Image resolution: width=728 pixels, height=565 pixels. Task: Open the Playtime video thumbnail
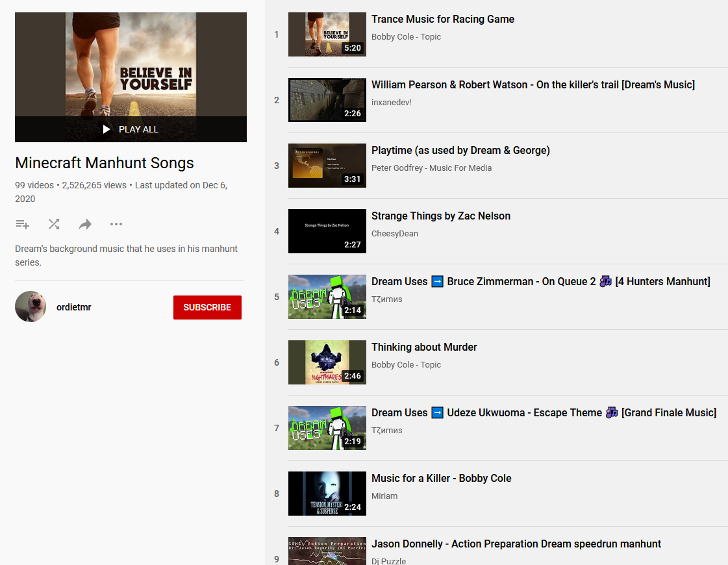[327, 166]
